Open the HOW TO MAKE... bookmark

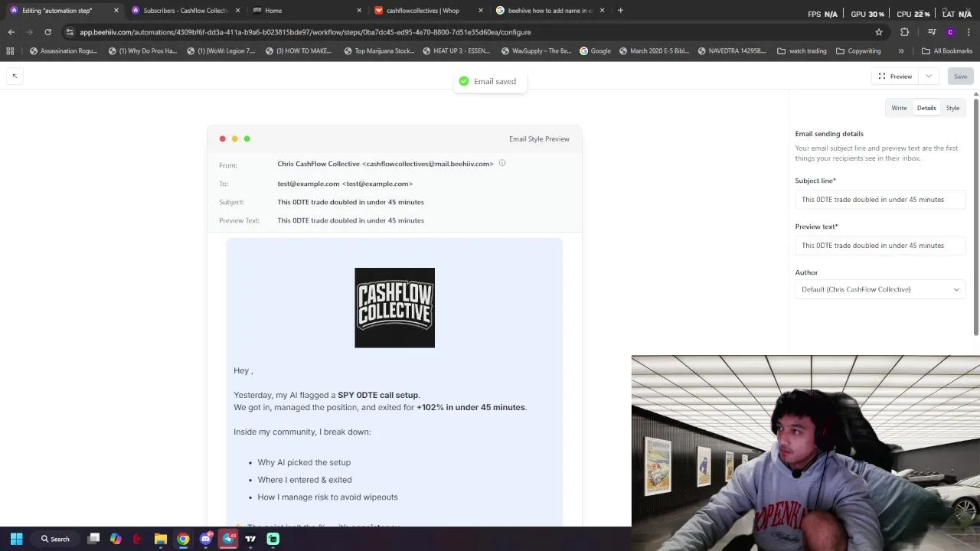pos(299,51)
